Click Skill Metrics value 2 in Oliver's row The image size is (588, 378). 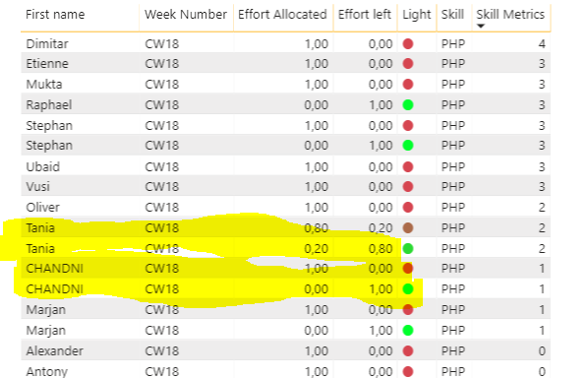tap(542, 207)
